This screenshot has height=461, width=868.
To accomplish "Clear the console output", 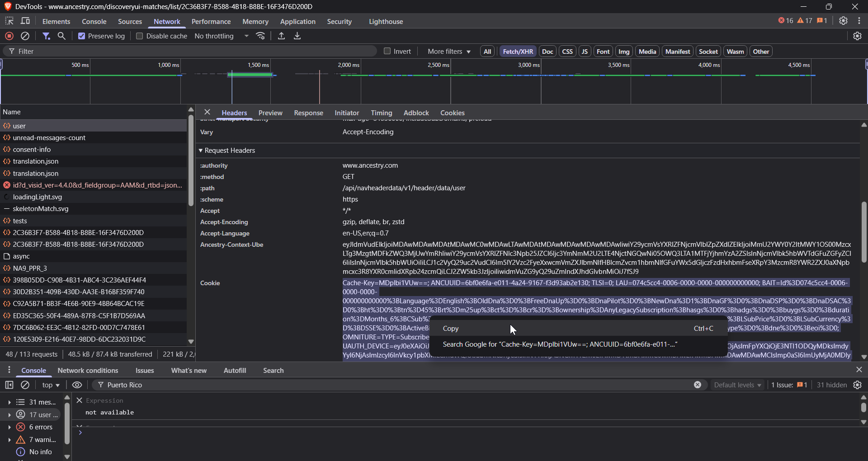I will coord(25,385).
